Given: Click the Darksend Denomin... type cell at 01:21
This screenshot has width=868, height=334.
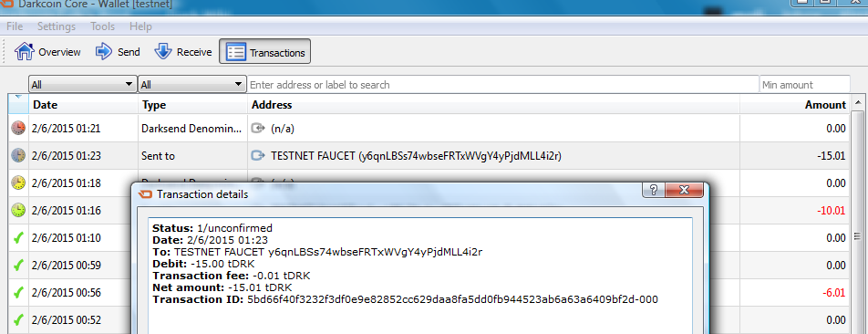Looking at the screenshot, I should click(192, 129).
